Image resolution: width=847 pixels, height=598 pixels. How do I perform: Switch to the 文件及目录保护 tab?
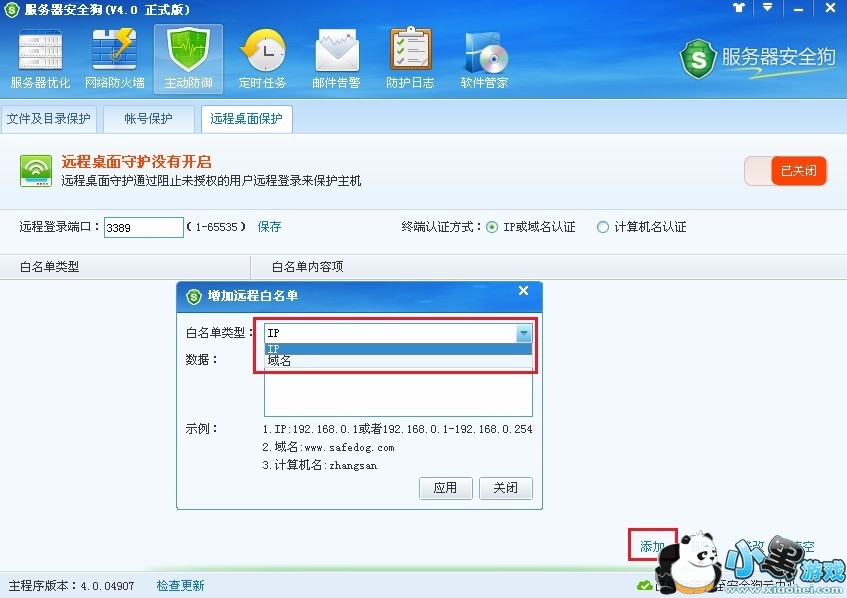click(49, 119)
